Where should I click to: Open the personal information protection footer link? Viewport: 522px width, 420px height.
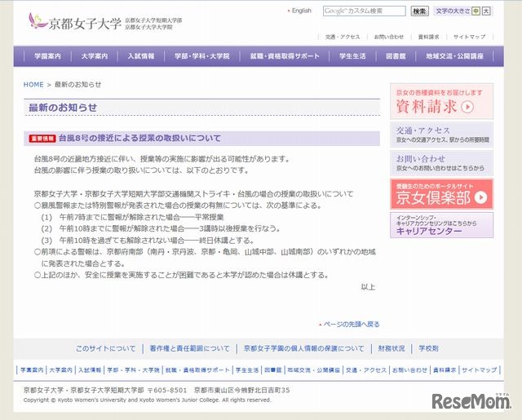tap(304, 348)
